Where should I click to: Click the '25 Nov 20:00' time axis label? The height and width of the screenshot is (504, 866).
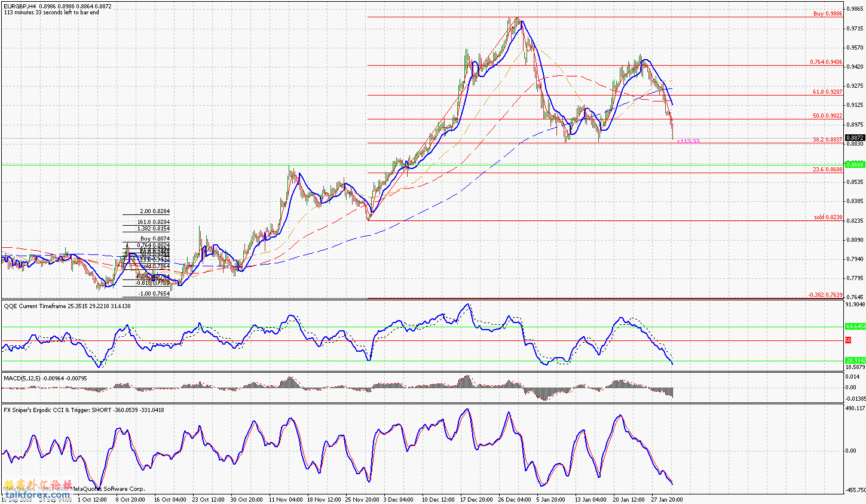click(x=362, y=499)
